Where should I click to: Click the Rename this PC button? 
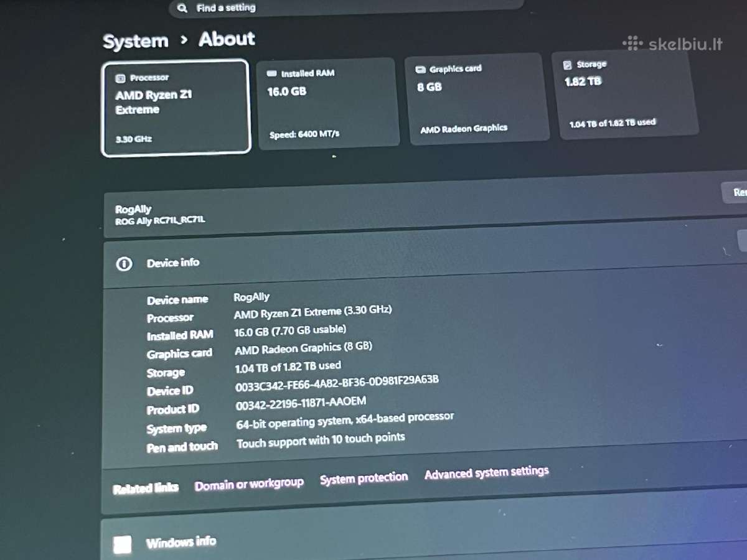735,192
